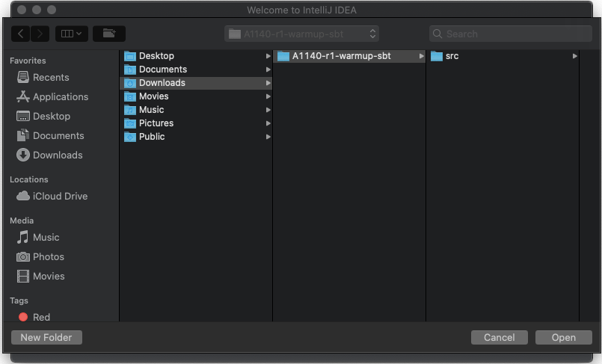Expand the Movies folder chevron

pos(268,96)
